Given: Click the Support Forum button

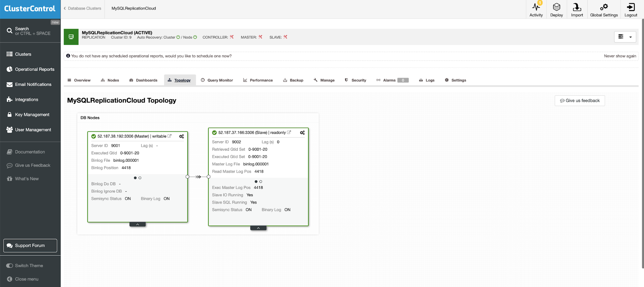Looking at the screenshot, I should pos(30,245).
